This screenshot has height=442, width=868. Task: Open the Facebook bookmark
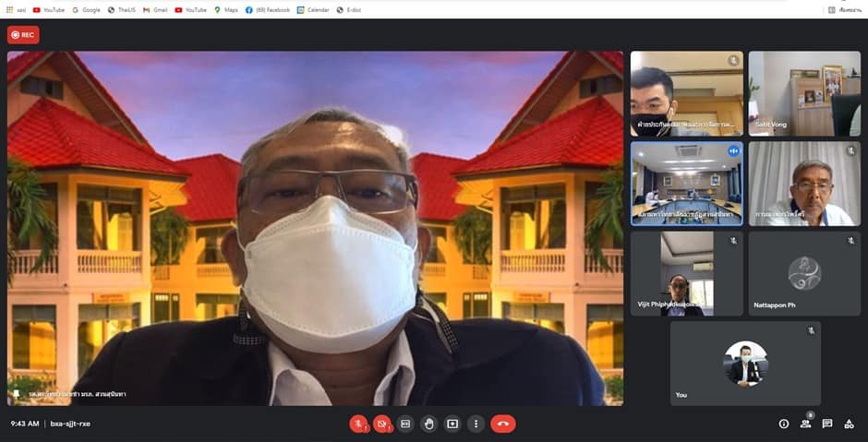point(268,9)
